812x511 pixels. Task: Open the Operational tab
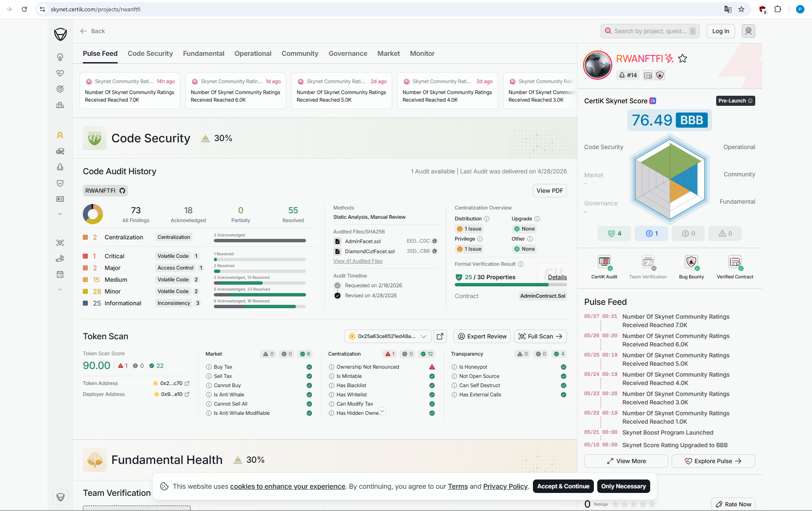point(253,54)
